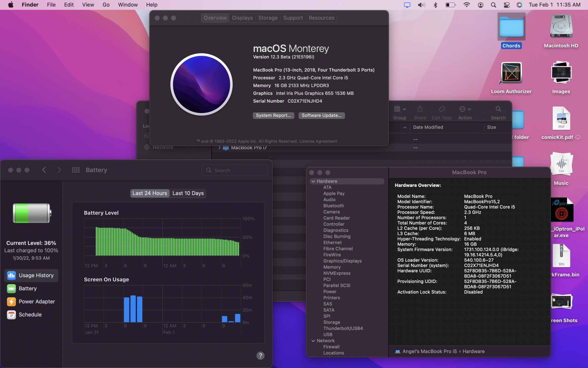Viewport: 588px width, 368px height.
Task: Open Control Center from the menu bar
Action: tap(507, 5)
